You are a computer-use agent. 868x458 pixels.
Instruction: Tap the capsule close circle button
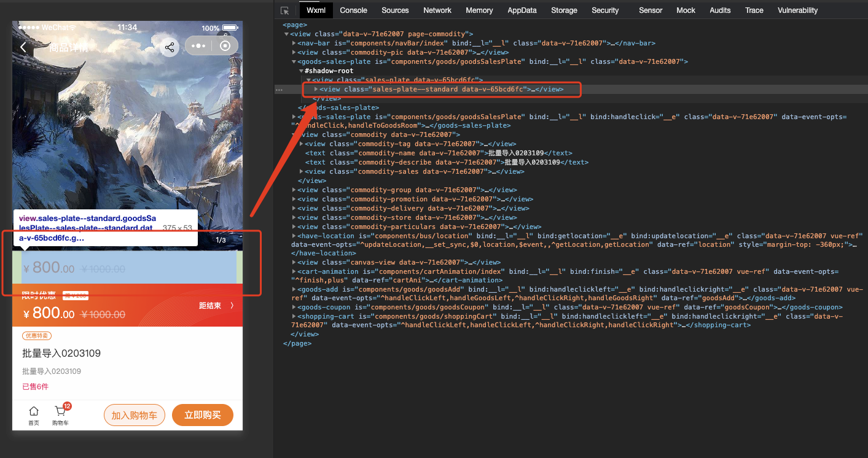(225, 46)
